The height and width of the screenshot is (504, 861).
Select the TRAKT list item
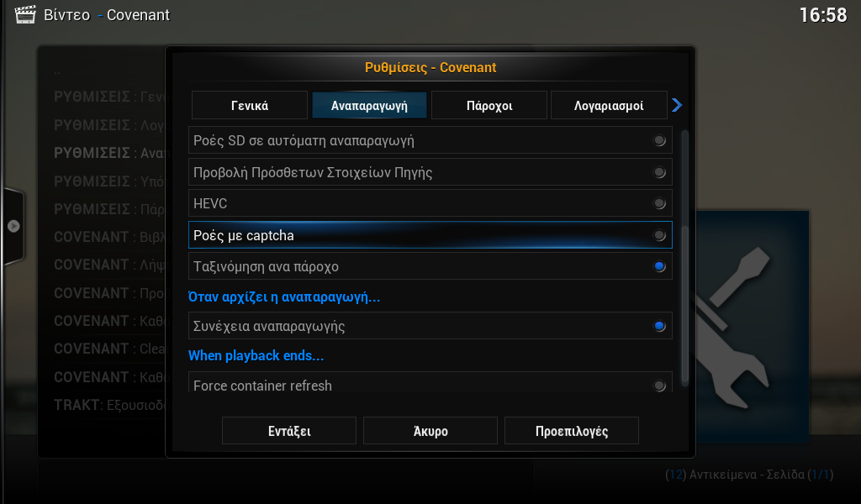tap(108, 405)
